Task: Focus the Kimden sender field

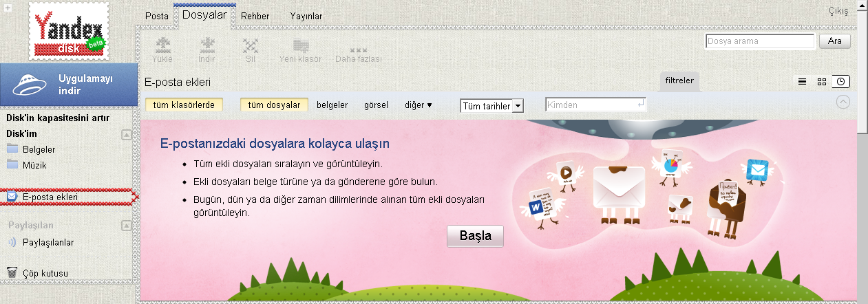Action: pos(596,105)
